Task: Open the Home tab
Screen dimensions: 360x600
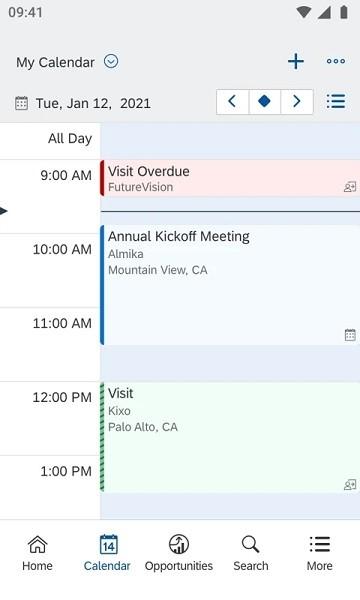Action: coord(37,553)
